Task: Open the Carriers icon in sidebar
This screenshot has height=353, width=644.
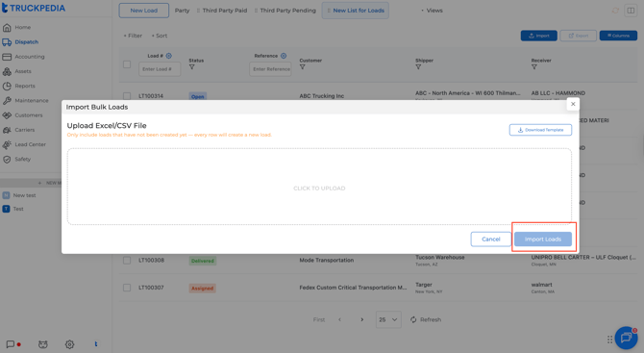Action: 7,130
